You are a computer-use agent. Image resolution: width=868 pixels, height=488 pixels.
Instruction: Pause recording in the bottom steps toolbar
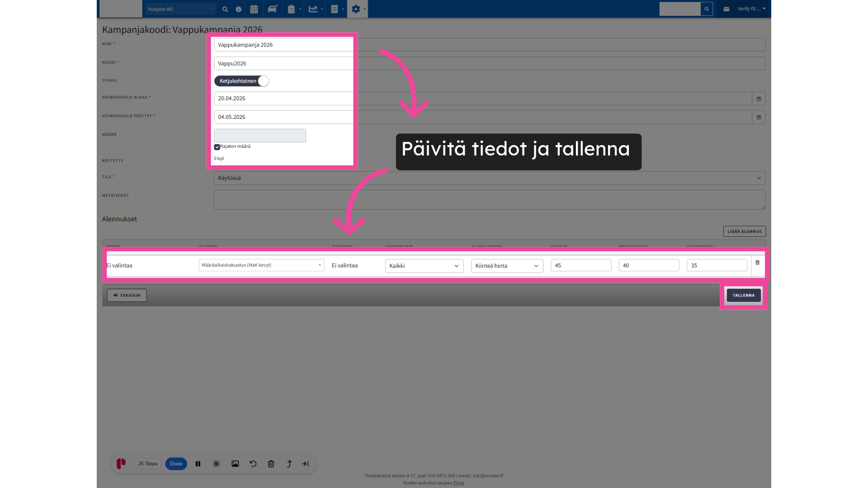pos(198,464)
